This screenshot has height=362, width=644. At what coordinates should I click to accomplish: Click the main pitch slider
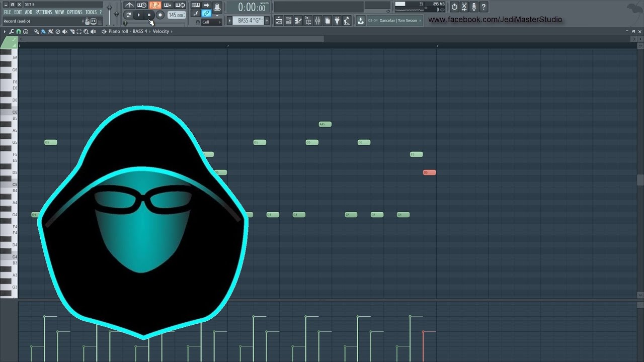[x=116, y=14]
